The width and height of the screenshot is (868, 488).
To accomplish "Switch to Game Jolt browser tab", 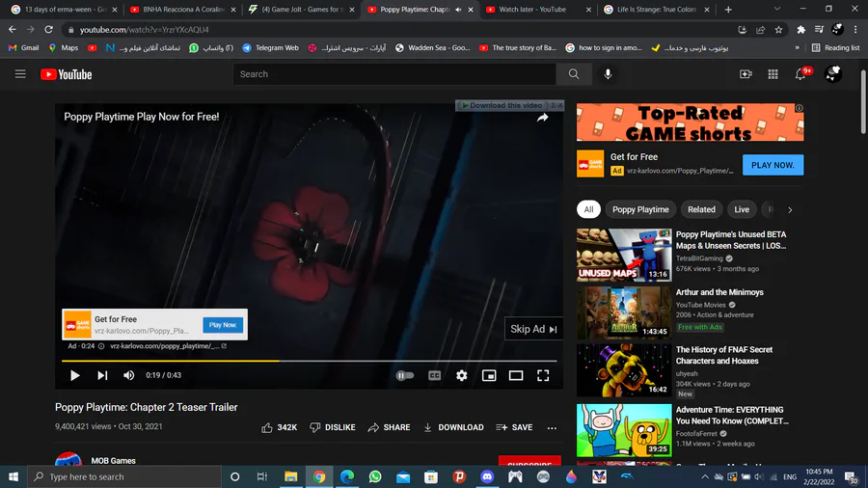I will click(x=301, y=10).
